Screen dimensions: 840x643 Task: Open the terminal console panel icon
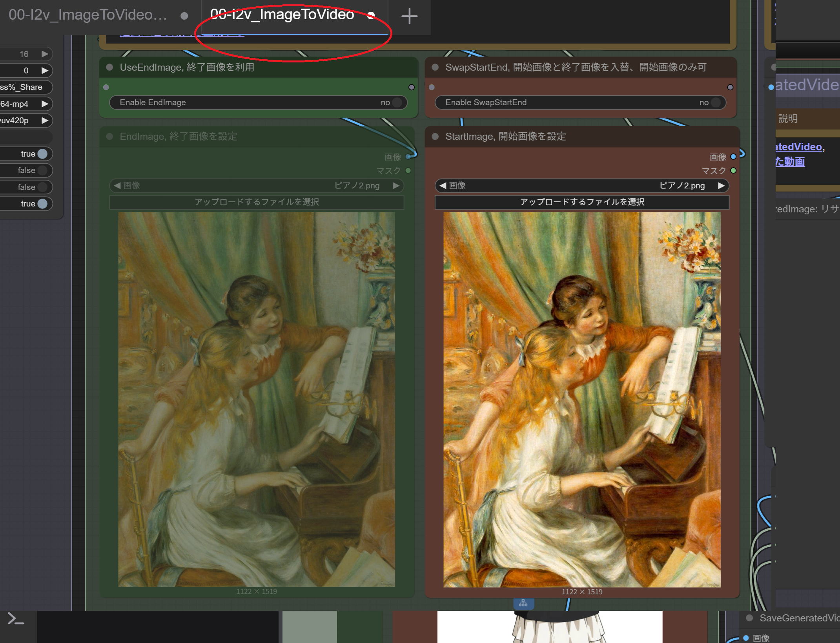[16, 619]
